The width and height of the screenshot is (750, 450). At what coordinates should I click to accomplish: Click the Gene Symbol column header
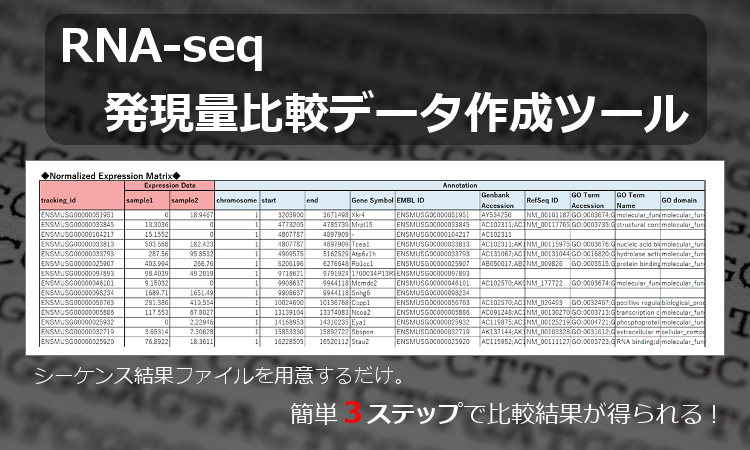[x=372, y=200]
